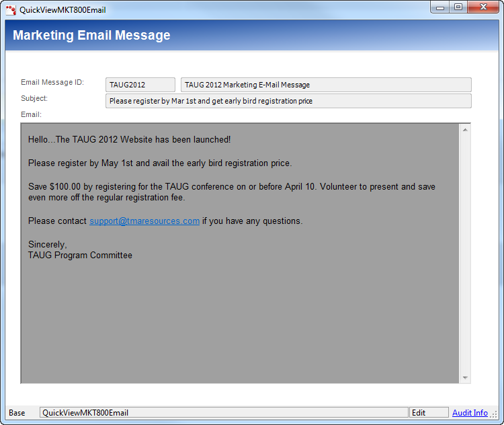Click the Base label in status bar
Viewport: 504px width, 425px height.
click(17, 413)
